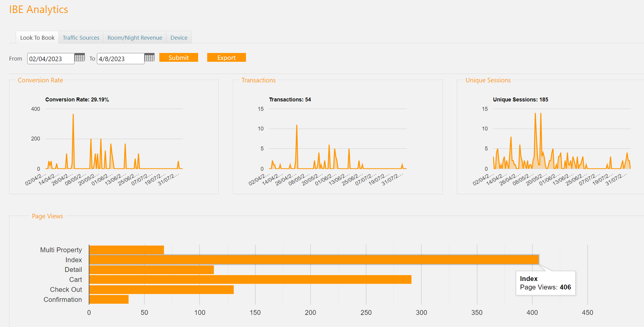
Task: Focus the To date input field
Action: (120, 59)
